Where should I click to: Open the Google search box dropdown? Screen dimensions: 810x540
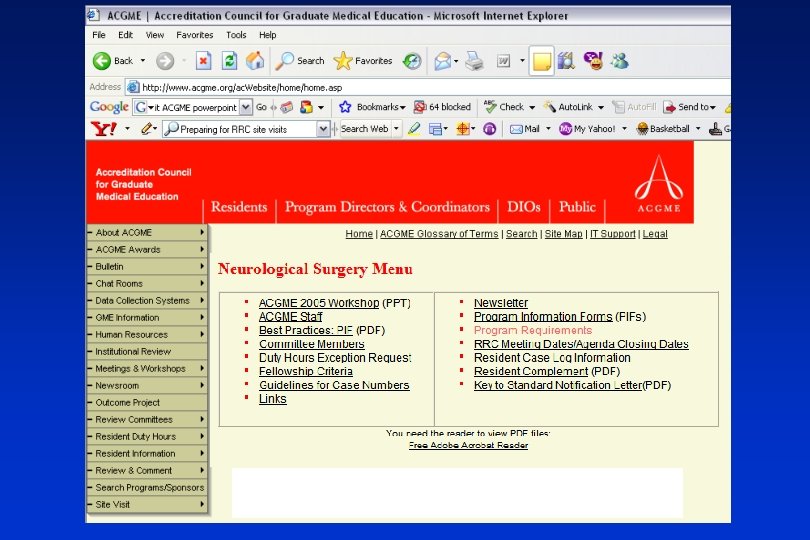coord(246,107)
